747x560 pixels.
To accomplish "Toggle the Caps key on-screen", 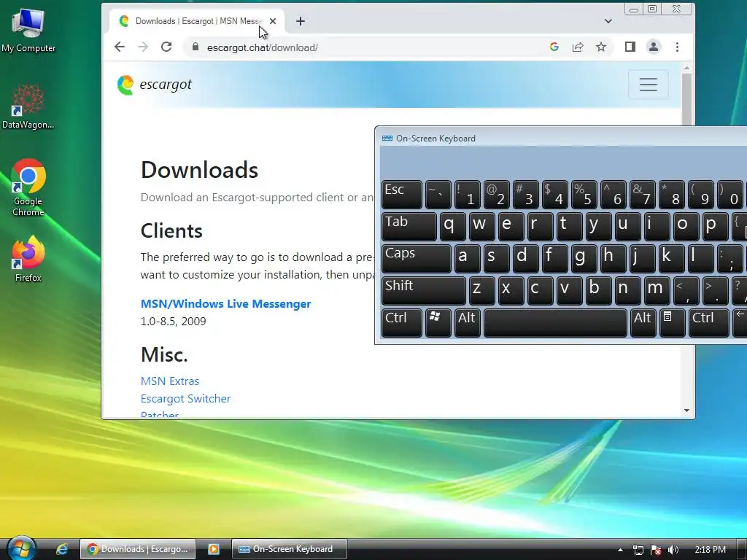I will coord(417,259).
